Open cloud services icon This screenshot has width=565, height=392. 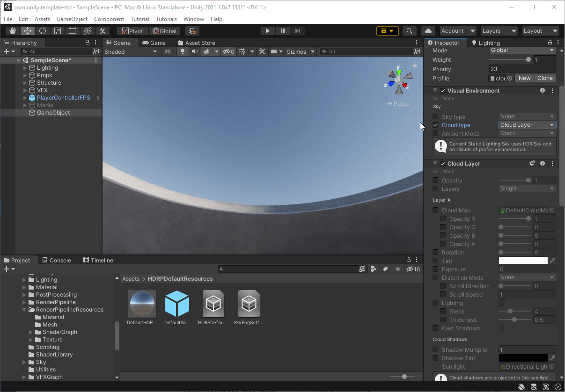[428, 31]
